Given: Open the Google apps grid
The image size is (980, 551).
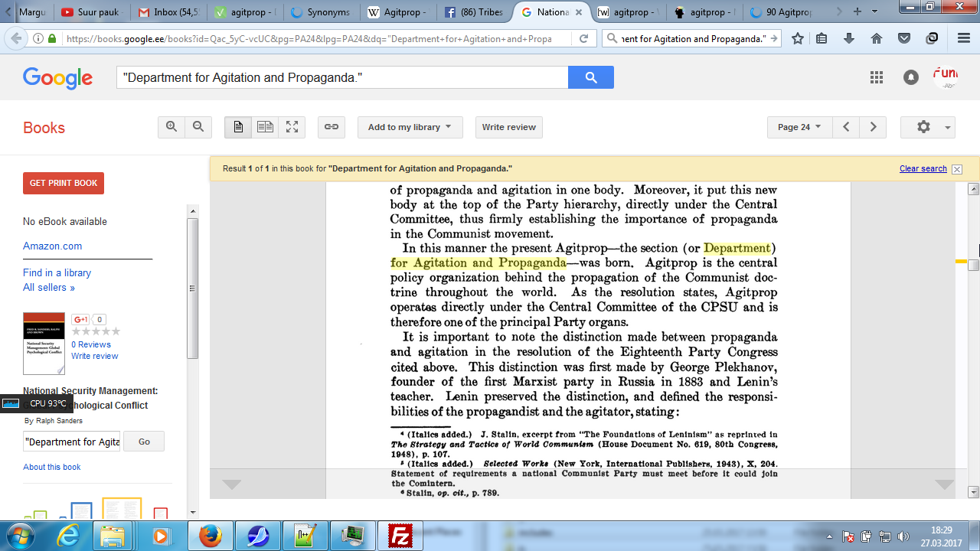Looking at the screenshot, I should [x=877, y=77].
